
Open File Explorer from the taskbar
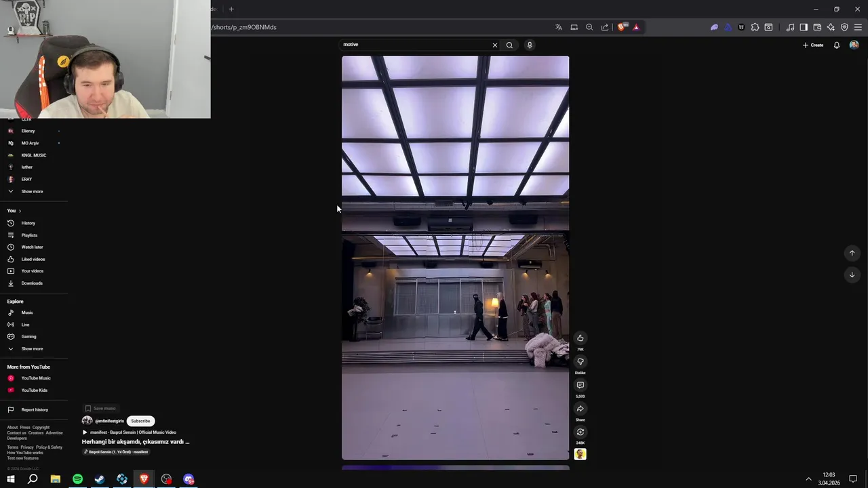[x=55, y=479]
